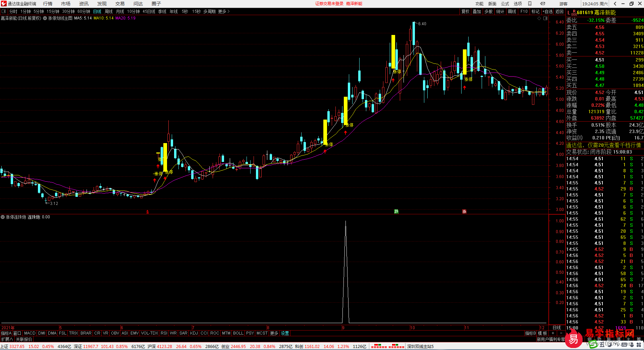Switch chart to 季线 quarterly period
This screenshot has height=350, width=644.
coord(162,11)
